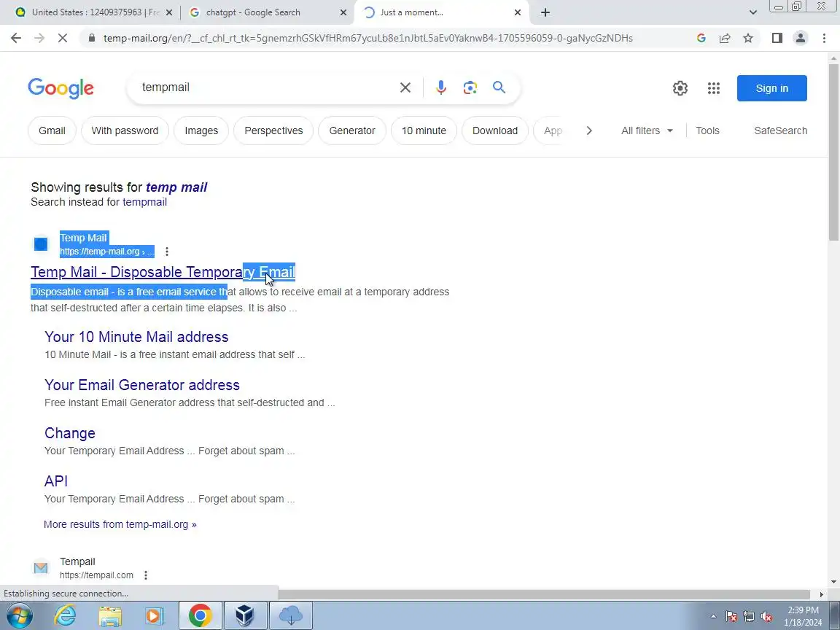
Task: Open the API sitelink
Action: (x=56, y=481)
